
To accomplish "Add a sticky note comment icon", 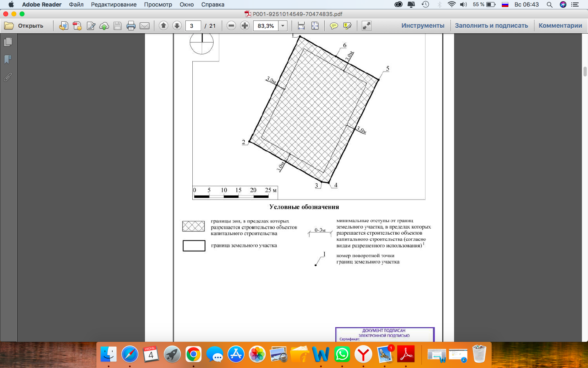I will pyautogui.click(x=334, y=26).
